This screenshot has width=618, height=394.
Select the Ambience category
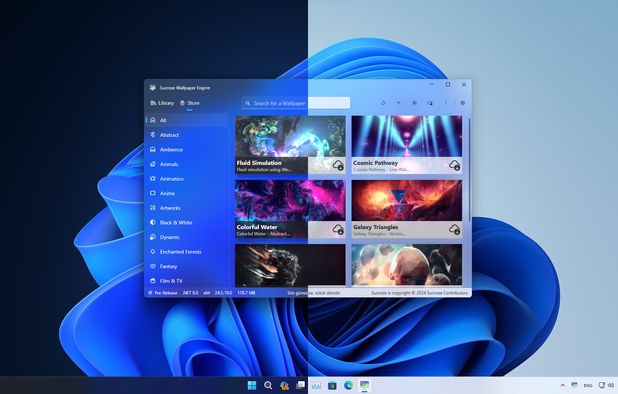(x=187, y=149)
